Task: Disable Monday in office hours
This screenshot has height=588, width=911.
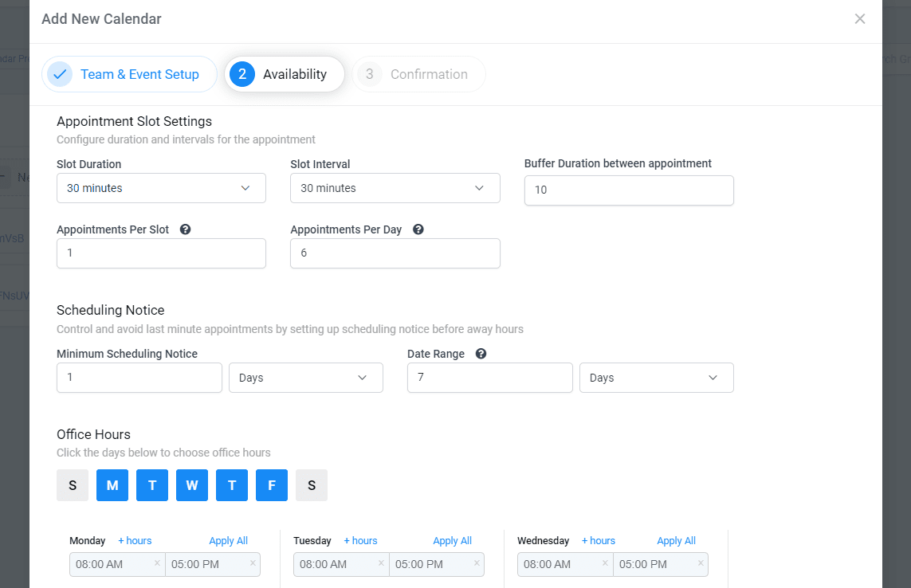Action: point(112,485)
